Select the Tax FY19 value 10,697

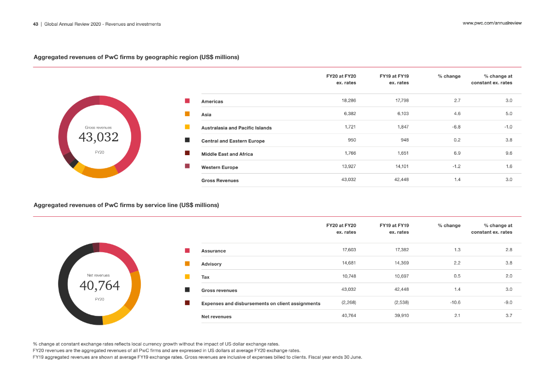point(402,276)
